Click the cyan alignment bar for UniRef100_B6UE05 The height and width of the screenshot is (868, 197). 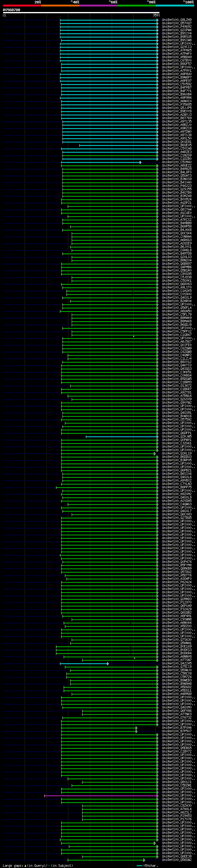[x=119, y=146]
